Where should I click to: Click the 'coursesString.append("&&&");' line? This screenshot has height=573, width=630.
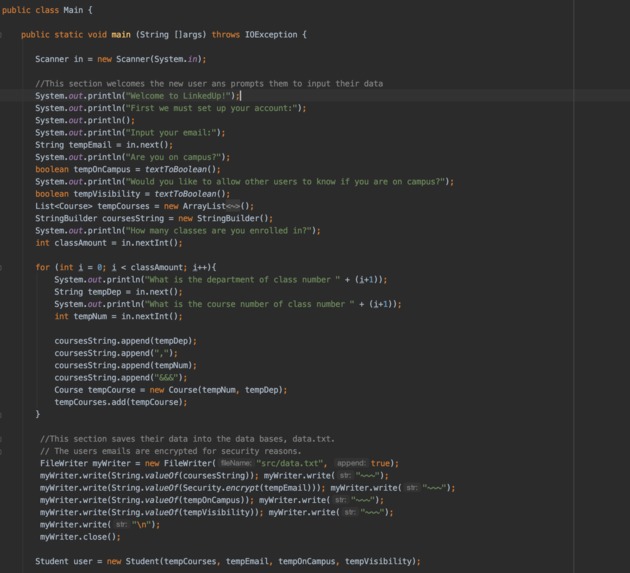click(121, 378)
